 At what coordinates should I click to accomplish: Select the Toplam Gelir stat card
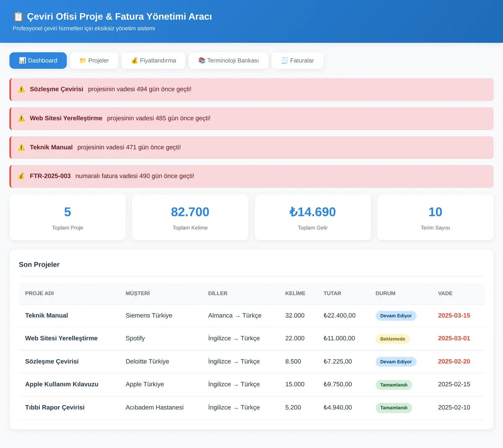pyautogui.click(x=313, y=217)
